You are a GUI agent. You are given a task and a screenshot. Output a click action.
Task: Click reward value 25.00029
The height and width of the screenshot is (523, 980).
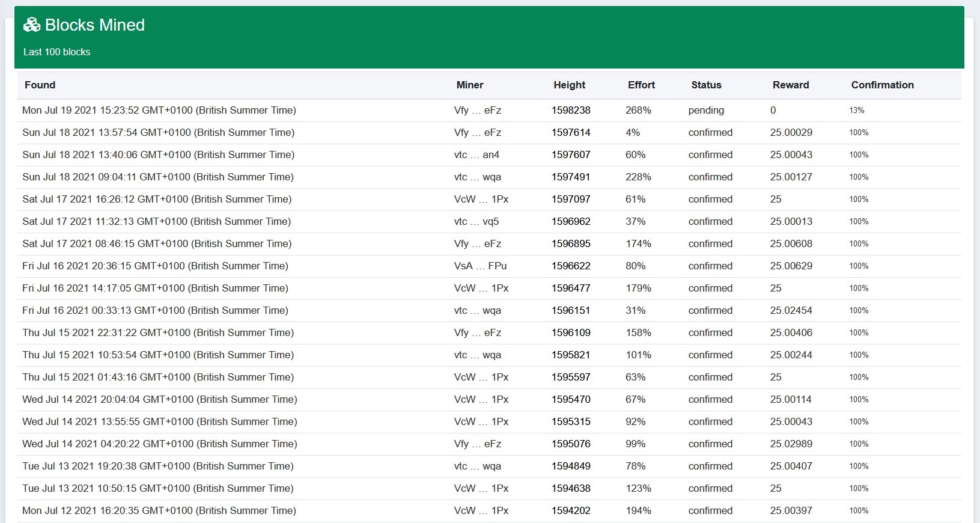click(x=791, y=132)
